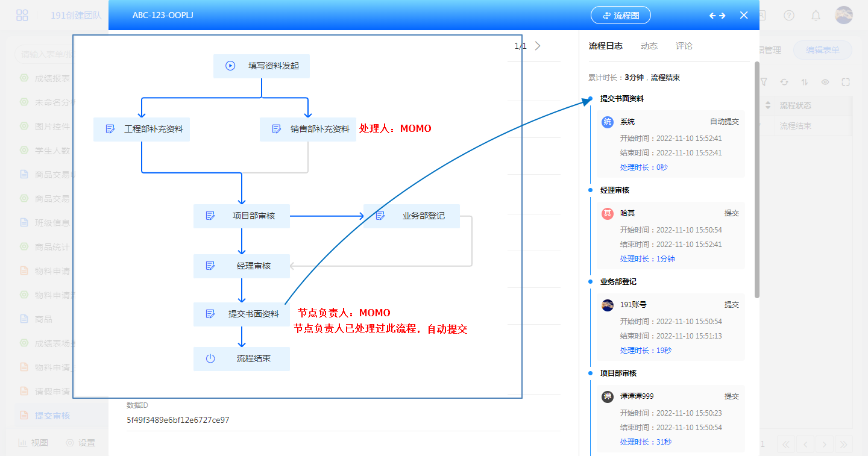Open the notification bell
The image size is (868, 456).
pos(816,16)
